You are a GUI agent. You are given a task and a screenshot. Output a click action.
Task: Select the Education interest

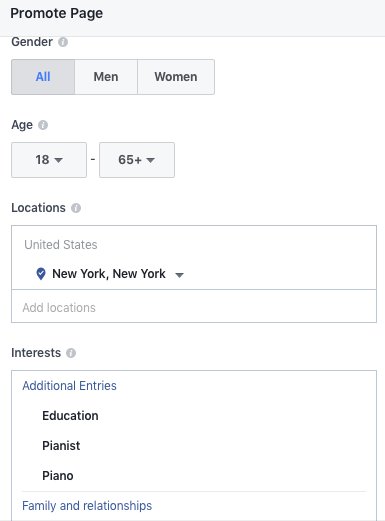[x=70, y=416]
